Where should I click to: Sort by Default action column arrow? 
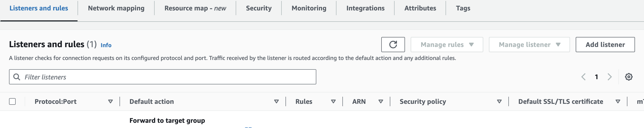click(276, 101)
